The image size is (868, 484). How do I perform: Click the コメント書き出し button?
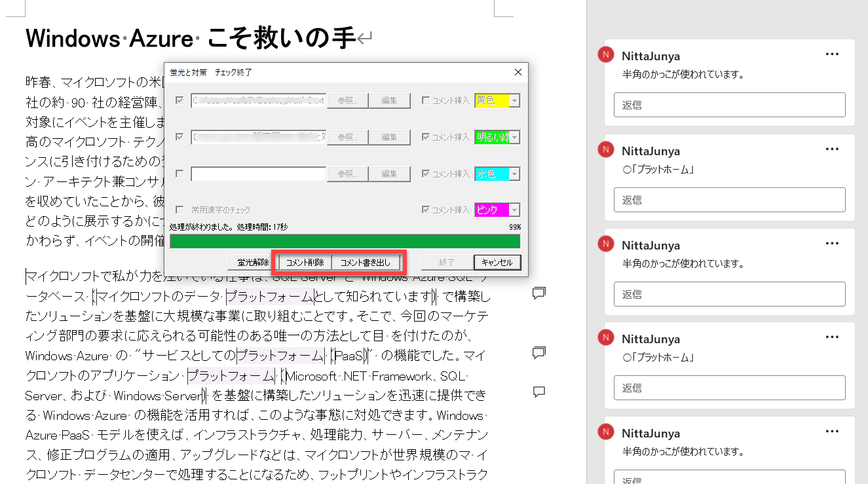(366, 263)
